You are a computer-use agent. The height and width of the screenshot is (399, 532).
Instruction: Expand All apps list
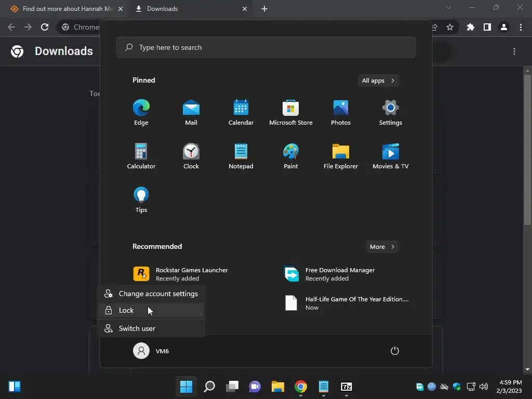378,81
